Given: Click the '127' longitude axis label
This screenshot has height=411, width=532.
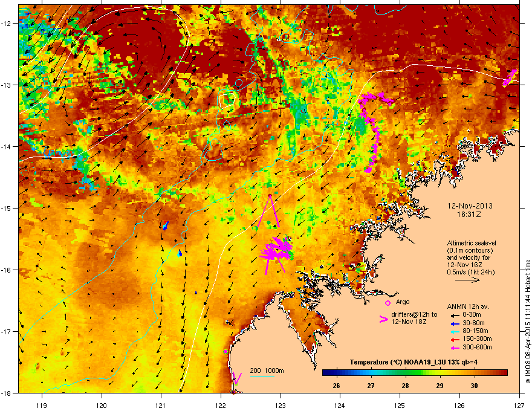Looking at the screenshot, I should [519, 405].
